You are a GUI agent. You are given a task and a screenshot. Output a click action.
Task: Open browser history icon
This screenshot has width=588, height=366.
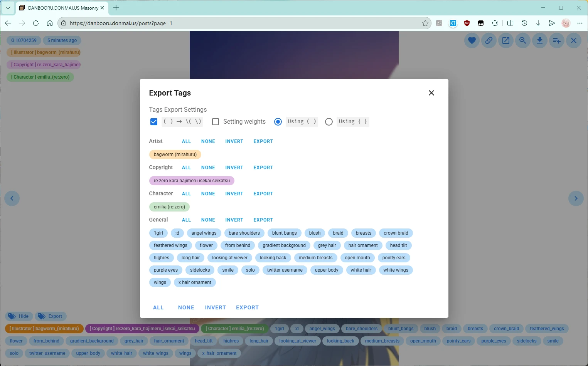(x=524, y=23)
